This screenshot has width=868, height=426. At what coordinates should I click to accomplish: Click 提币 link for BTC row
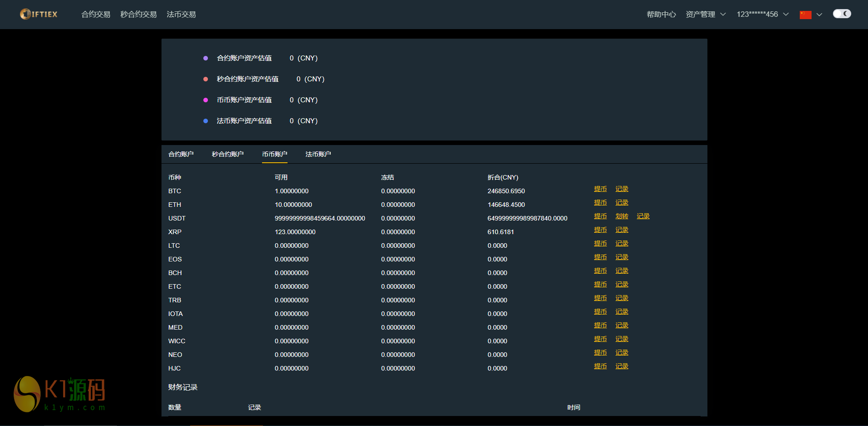coord(600,189)
